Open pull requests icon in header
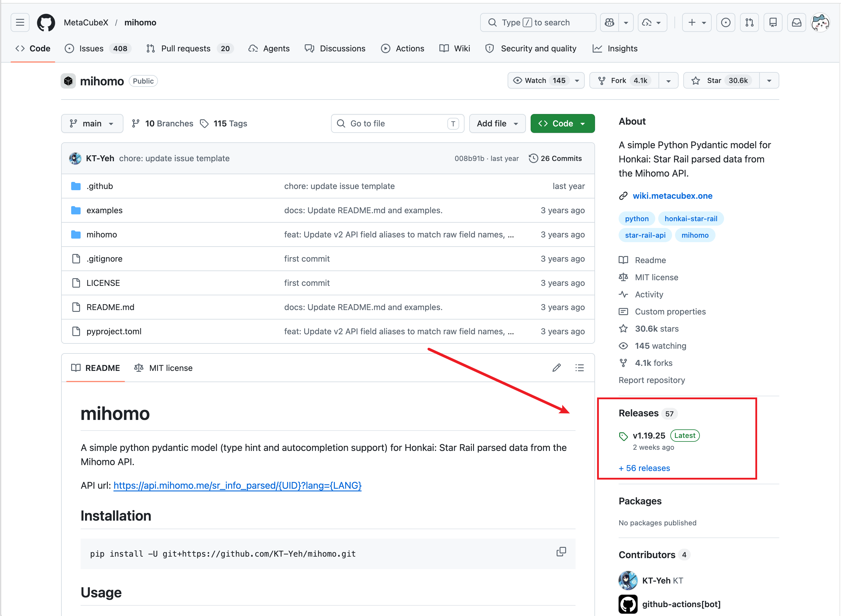 749,22
